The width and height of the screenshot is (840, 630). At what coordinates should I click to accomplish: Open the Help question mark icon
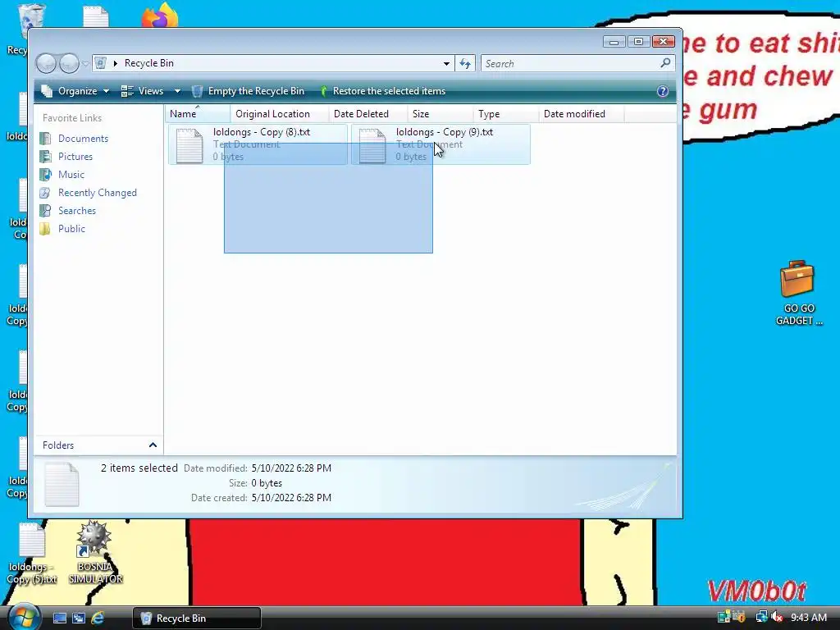663,91
